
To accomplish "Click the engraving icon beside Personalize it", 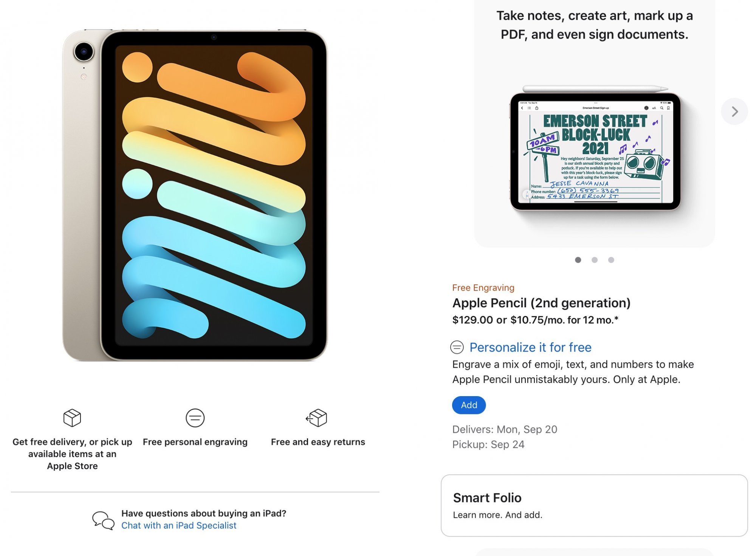I will [x=457, y=347].
